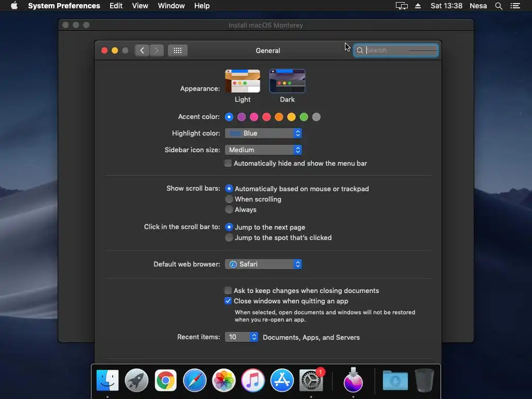The image size is (532, 399).
Task: Click System Preferences gear in Dock
Action: point(311,380)
